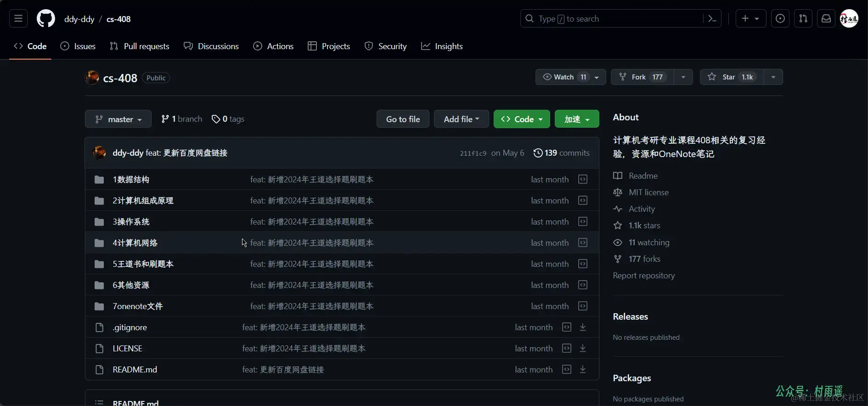Screen dimensions: 868x406
Task: Click the code icon for 1数据结构 row
Action: pos(583,180)
